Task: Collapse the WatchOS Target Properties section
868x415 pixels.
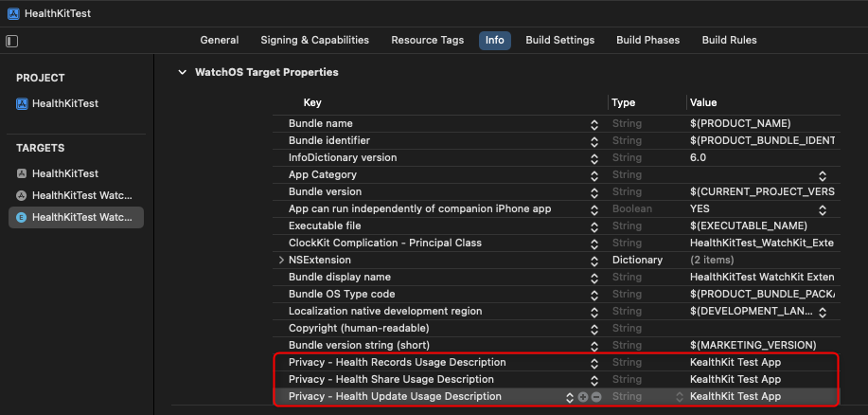Action: 182,72
